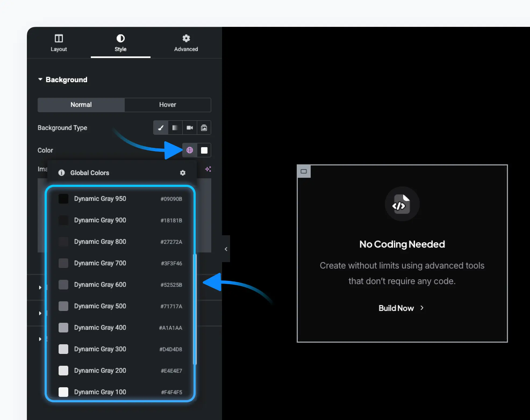The width and height of the screenshot is (530, 420).
Task: Click the arrow next to Build Now
Action: coord(422,308)
